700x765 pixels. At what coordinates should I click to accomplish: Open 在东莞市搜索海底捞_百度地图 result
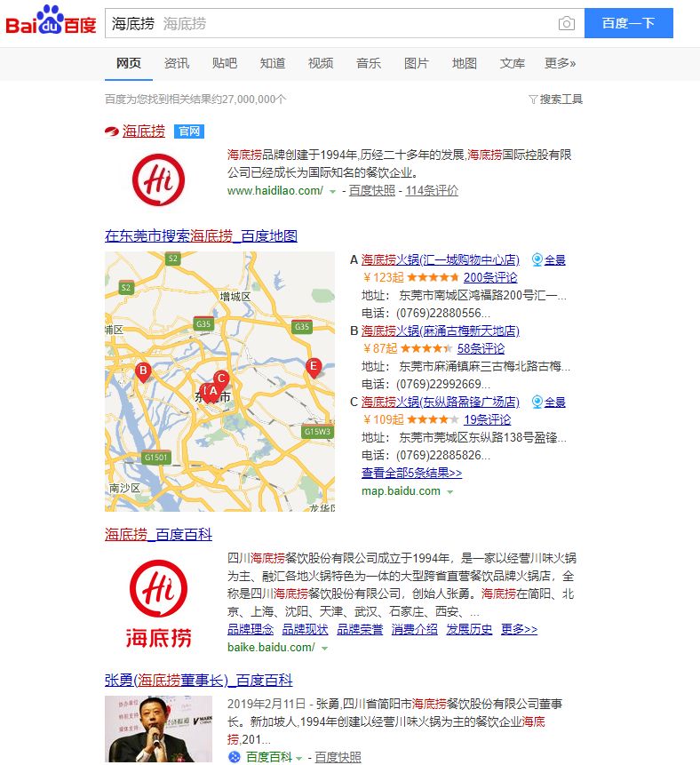pos(201,236)
